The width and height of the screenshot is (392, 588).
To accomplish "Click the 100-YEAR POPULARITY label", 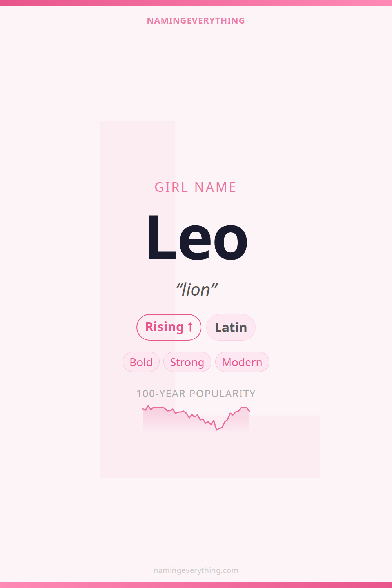I will [x=196, y=394].
